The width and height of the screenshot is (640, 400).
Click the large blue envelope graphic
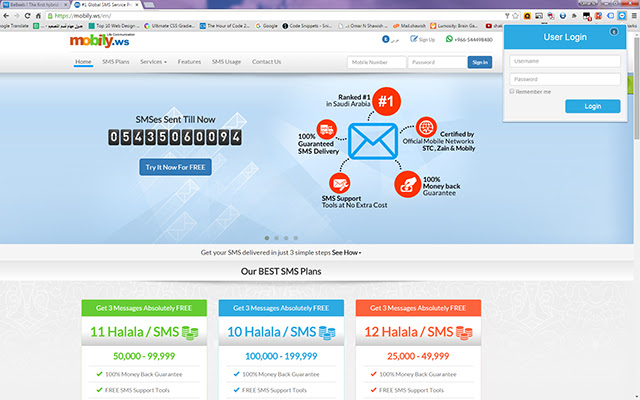373,141
